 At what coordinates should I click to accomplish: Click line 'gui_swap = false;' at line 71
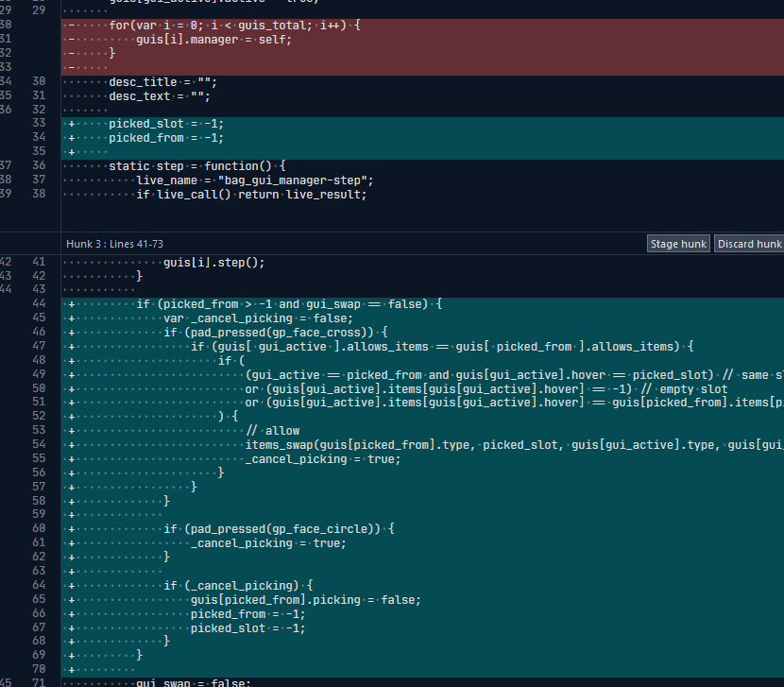coord(194,682)
